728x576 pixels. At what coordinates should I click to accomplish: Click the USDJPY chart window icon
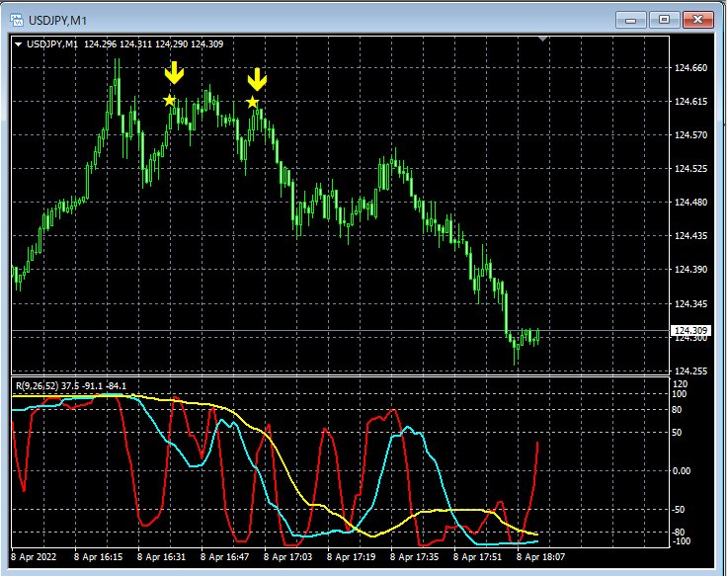[17, 20]
